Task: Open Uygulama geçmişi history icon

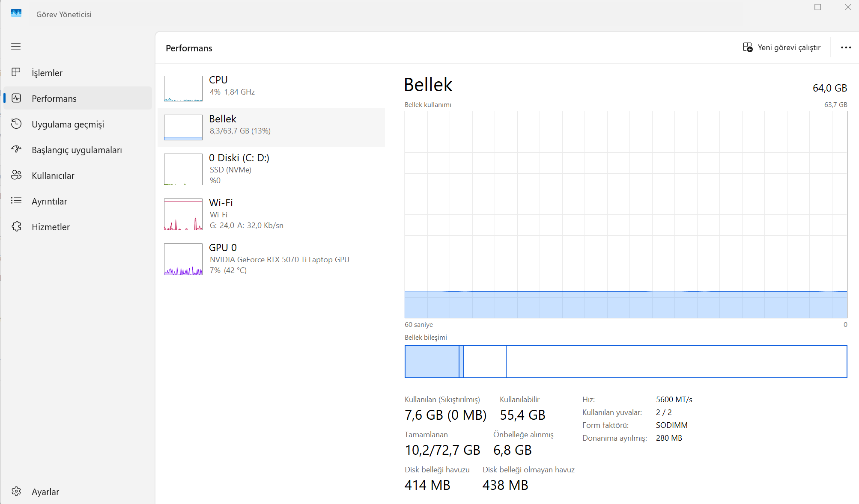Action: click(x=16, y=124)
